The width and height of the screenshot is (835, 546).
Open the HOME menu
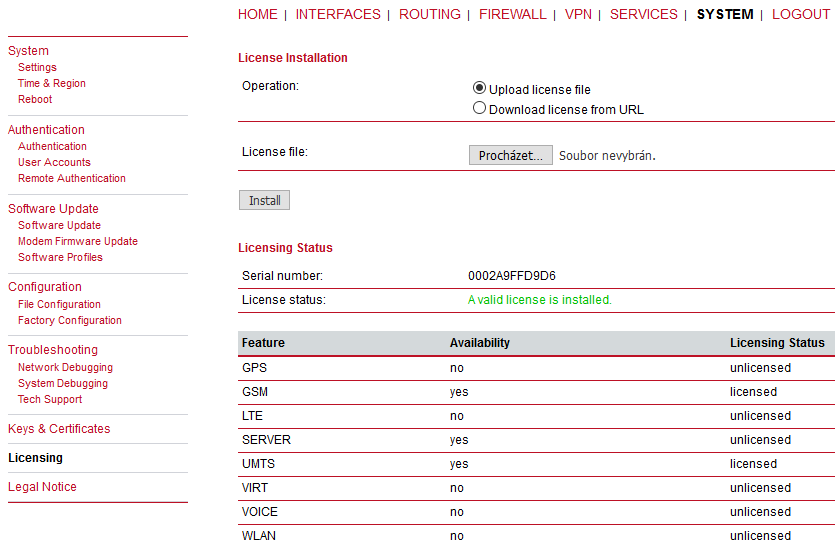(258, 14)
